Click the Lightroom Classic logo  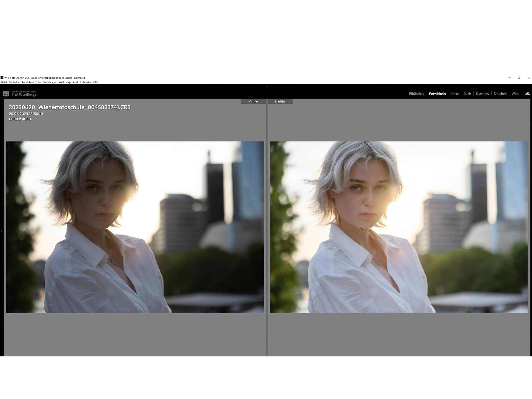tap(6, 93)
